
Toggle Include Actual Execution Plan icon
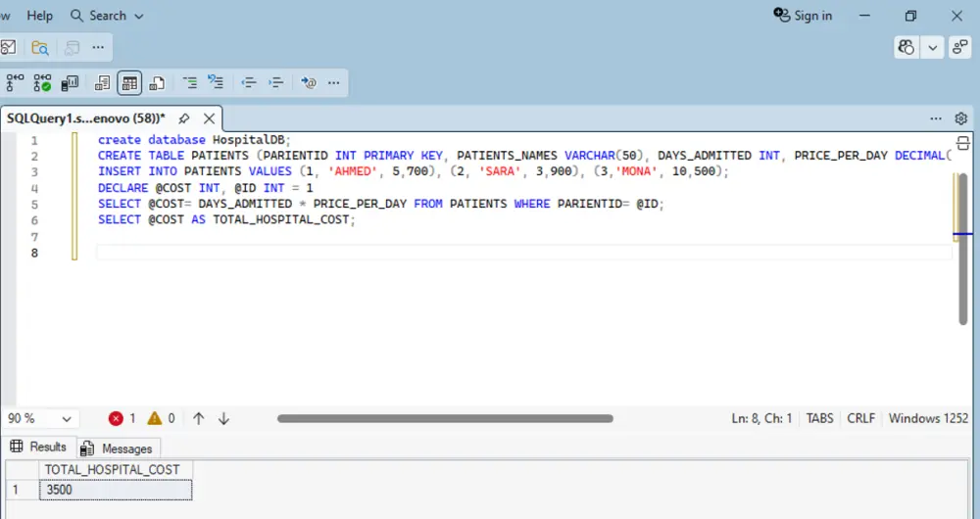tap(42, 82)
